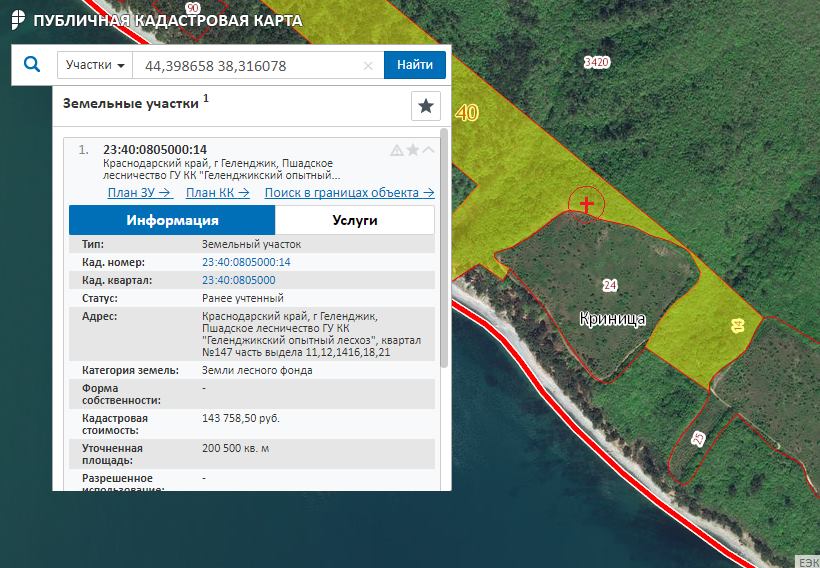The width and height of the screenshot is (820, 568).
Task: Click the Rosreestr logo icon
Action: tap(17, 20)
